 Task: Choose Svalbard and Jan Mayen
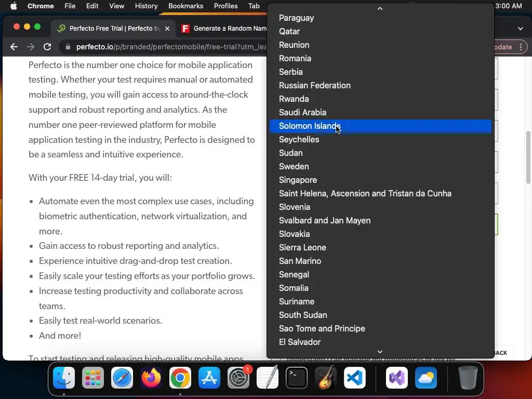point(380,220)
